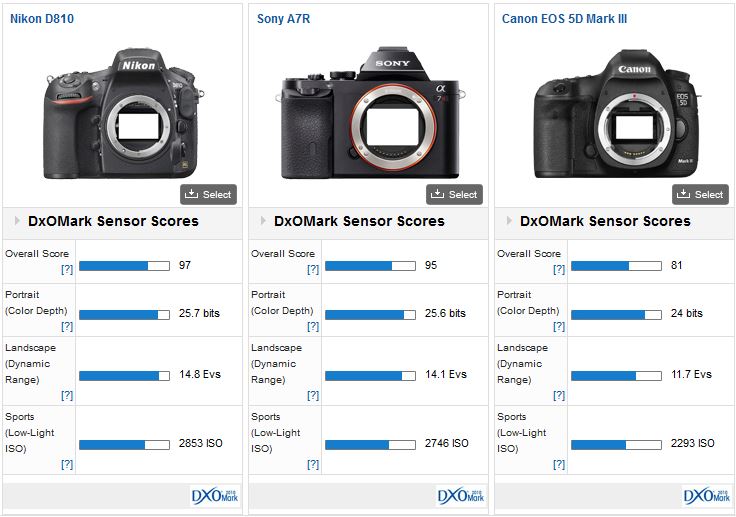
Task: Click the DxOMark logo under Canon column
Action: coord(708,496)
